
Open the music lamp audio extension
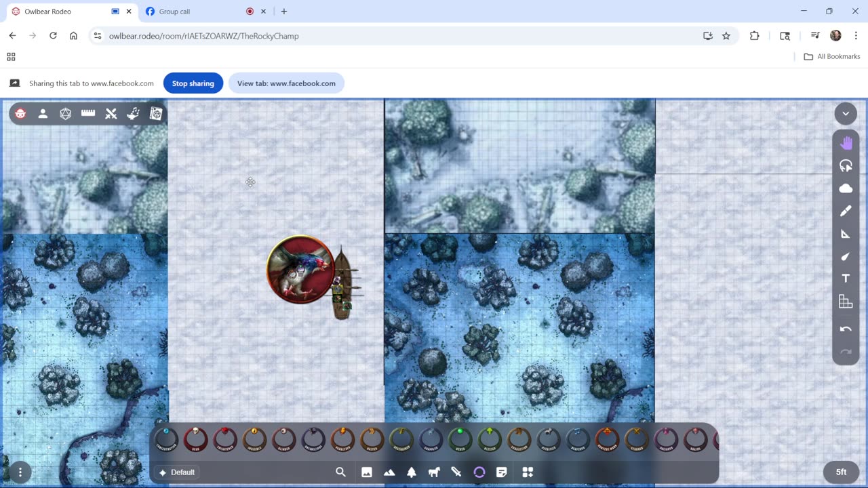tap(134, 114)
